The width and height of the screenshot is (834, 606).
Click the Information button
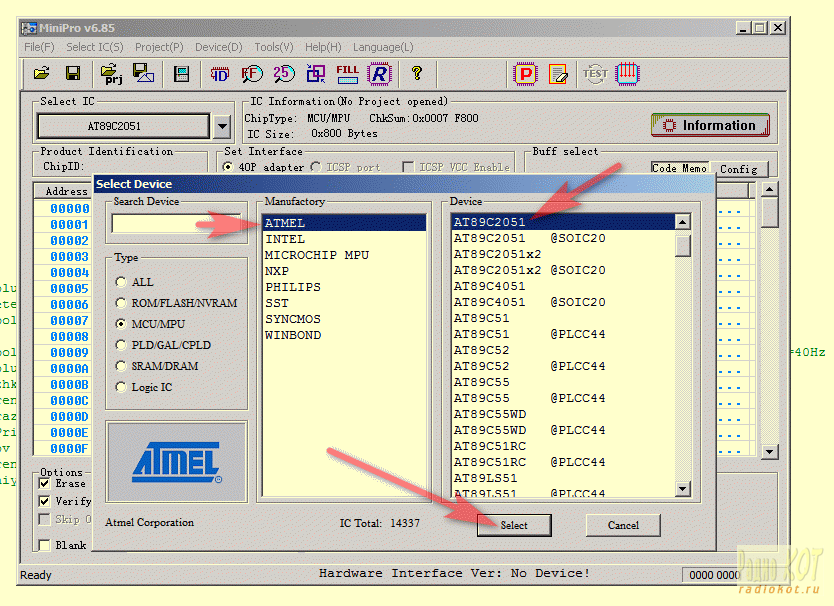pos(710,126)
